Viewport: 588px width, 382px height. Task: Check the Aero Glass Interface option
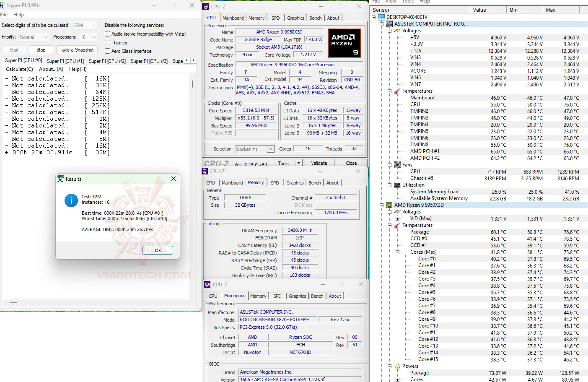108,51
